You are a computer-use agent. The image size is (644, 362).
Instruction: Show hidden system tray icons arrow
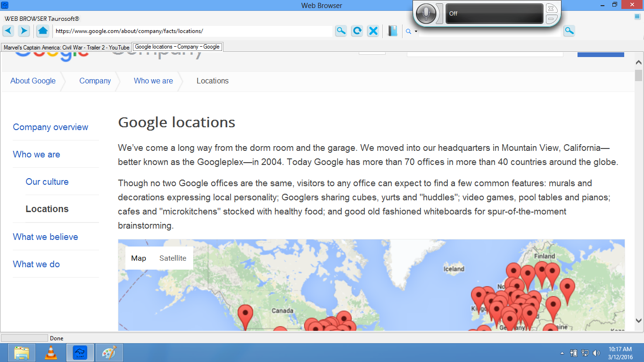pos(561,353)
